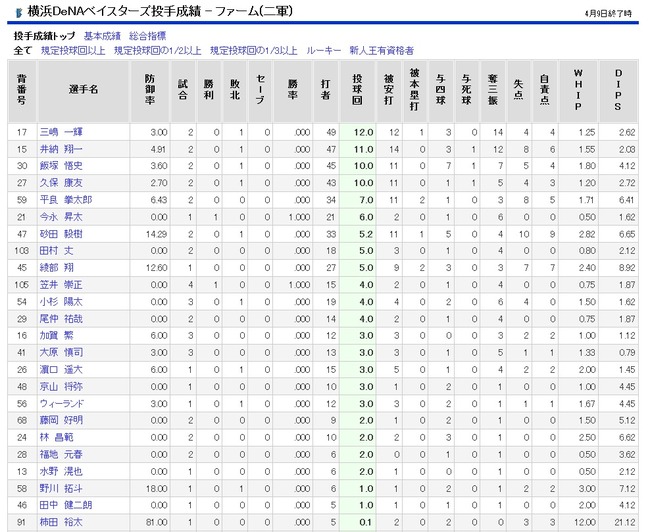
Task: Open player 田村 丈
Action: 56,250
